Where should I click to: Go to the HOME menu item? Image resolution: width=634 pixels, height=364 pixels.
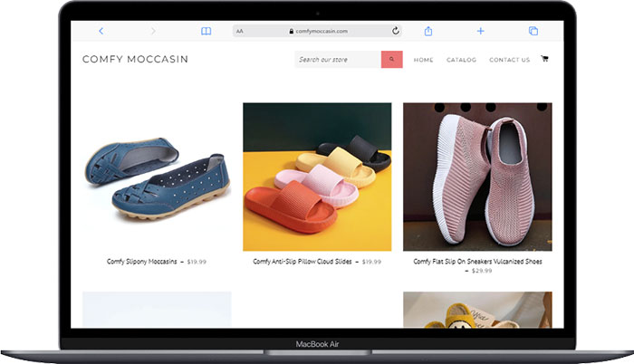click(423, 60)
